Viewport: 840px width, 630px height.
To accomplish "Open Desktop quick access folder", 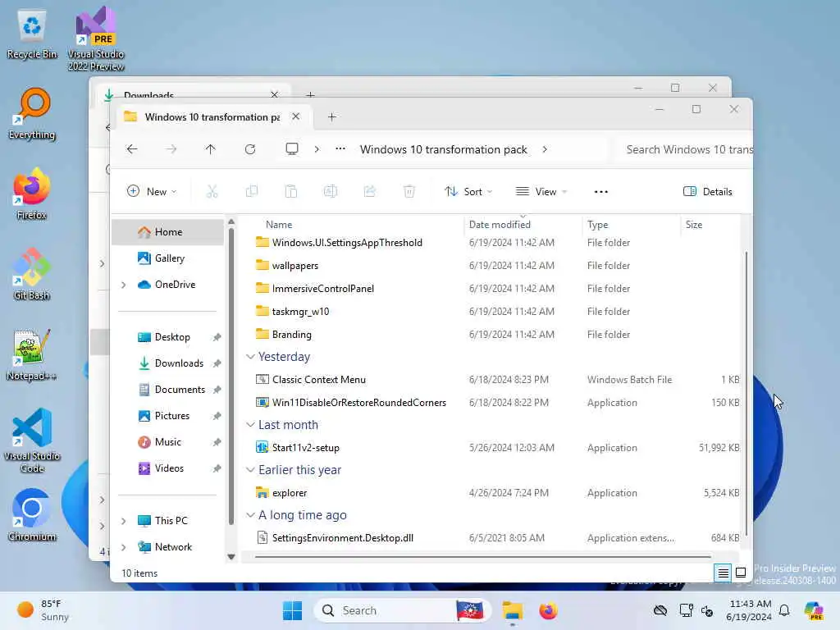I will (167, 337).
